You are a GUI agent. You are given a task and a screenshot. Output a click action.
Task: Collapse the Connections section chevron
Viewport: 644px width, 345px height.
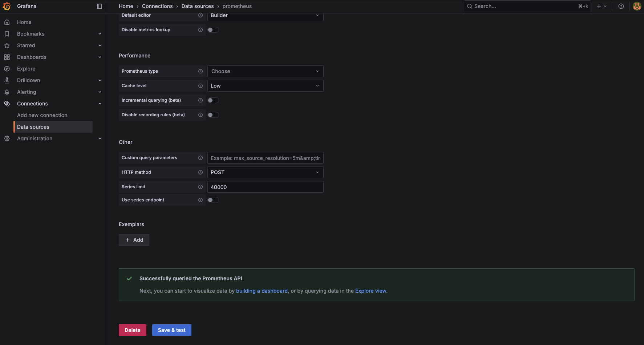click(100, 104)
